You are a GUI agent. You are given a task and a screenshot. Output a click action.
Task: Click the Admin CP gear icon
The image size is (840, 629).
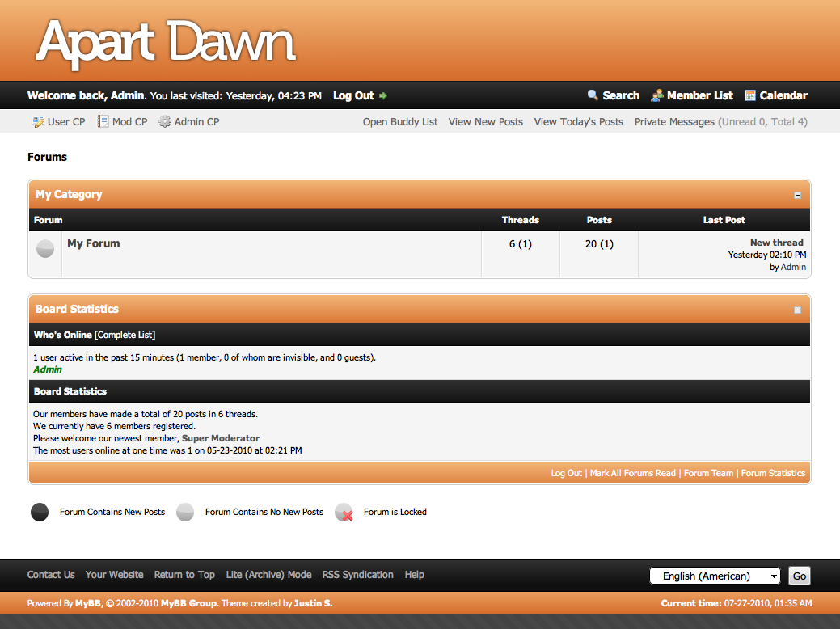coord(165,122)
